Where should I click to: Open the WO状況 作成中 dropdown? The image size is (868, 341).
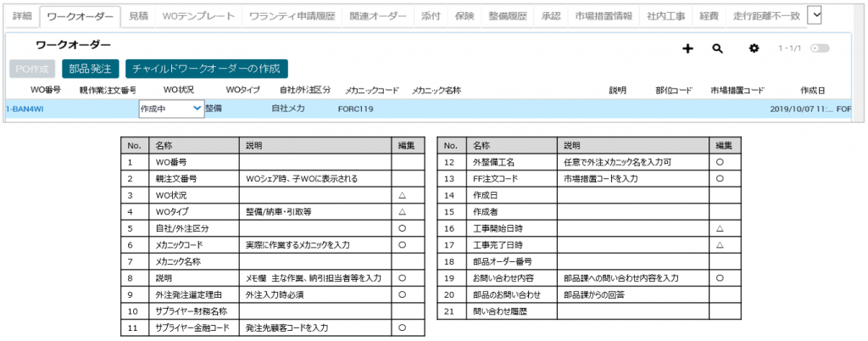pyautogui.click(x=170, y=109)
